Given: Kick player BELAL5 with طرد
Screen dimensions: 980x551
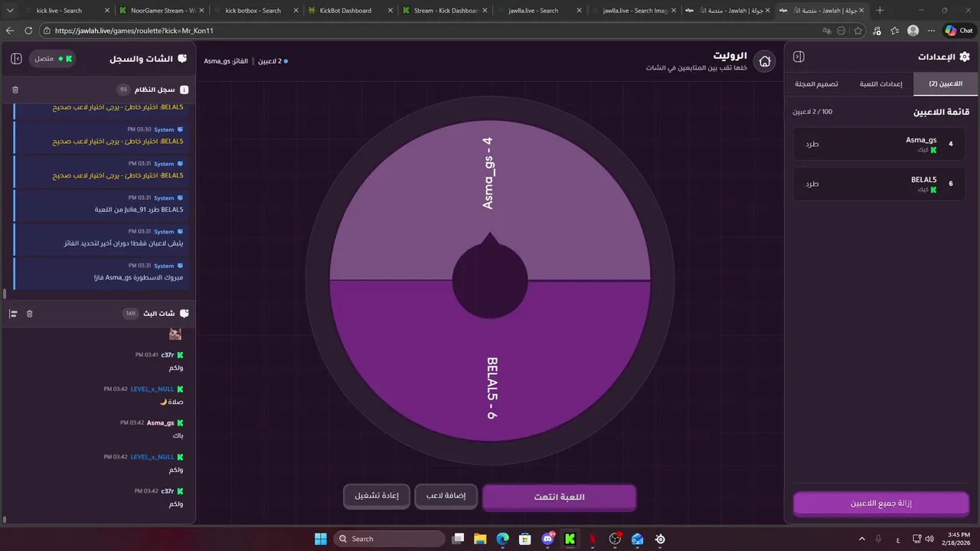Looking at the screenshot, I should coord(812,184).
